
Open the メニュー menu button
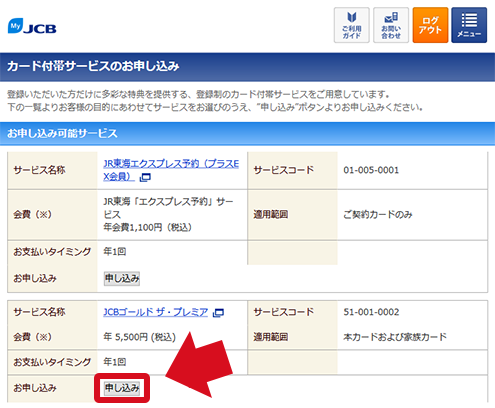(469, 25)
